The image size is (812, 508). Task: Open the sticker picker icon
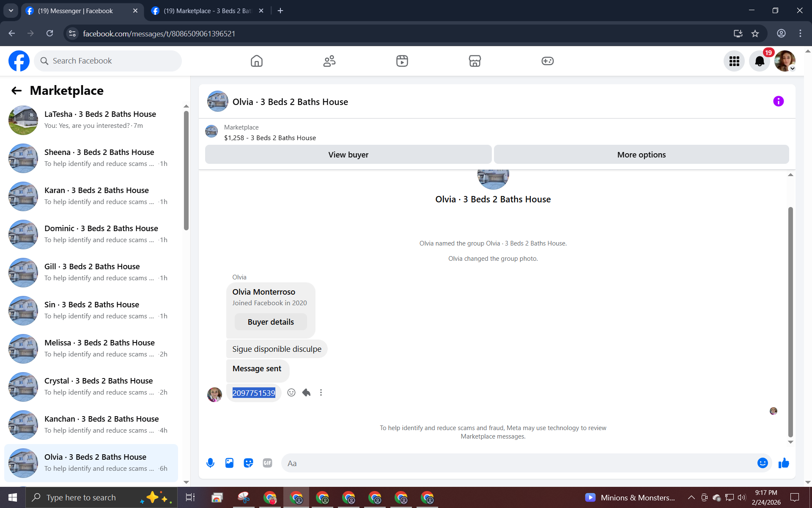248,463
